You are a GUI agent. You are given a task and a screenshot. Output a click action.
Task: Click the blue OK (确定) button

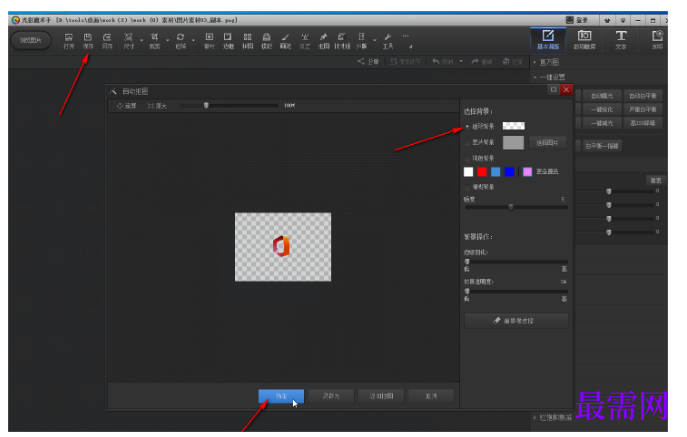281,396
